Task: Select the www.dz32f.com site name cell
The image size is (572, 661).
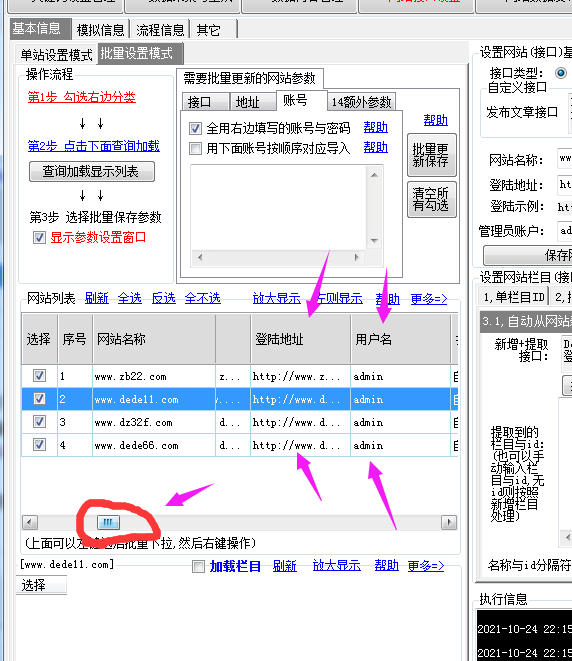Action: pyautogui.click(x=154, y=422)
